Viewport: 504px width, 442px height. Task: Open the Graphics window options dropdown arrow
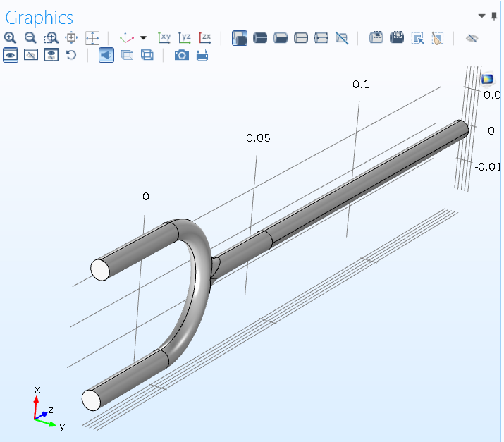(482, 16)
